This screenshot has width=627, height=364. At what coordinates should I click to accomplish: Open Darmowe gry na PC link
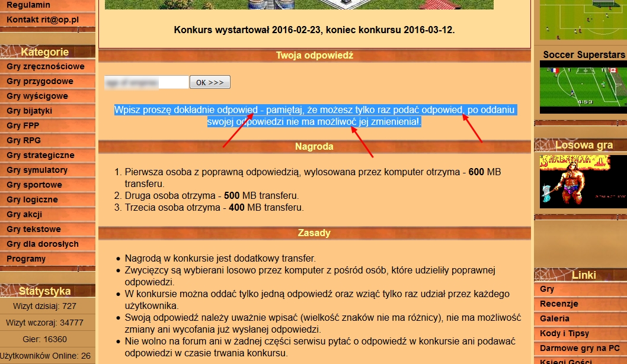[580, 348]
